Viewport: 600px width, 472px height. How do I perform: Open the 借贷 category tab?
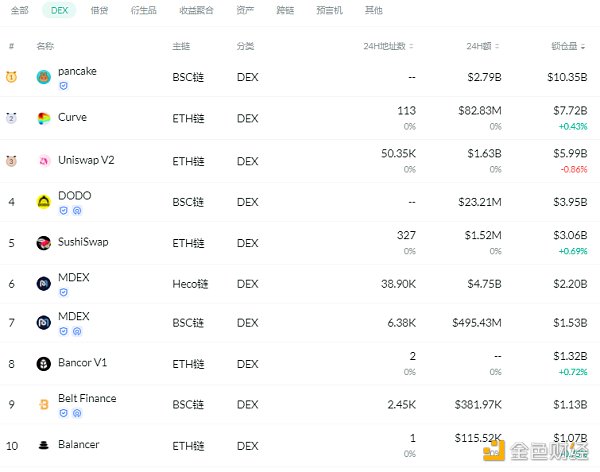(99, 10)
